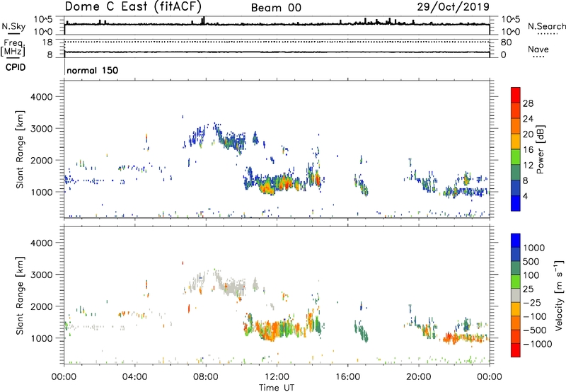Viewport: 566px width, 392px height.
Task: Click the gray band of the Velocity color bar
Action: pos(516,296)
